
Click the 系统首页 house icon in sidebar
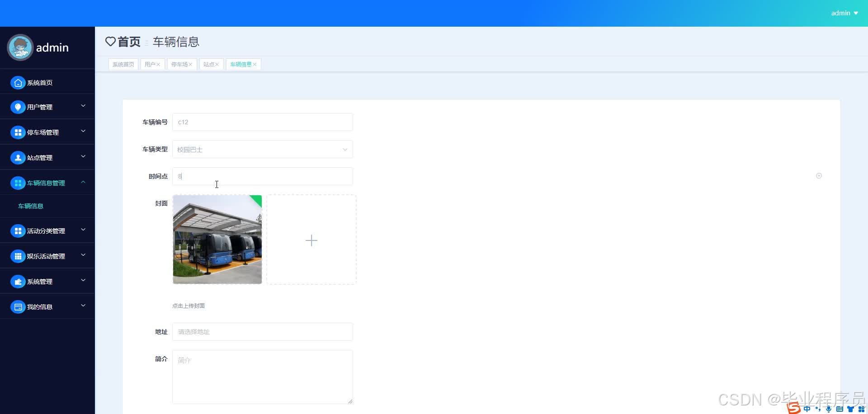[x=18, y=83]
